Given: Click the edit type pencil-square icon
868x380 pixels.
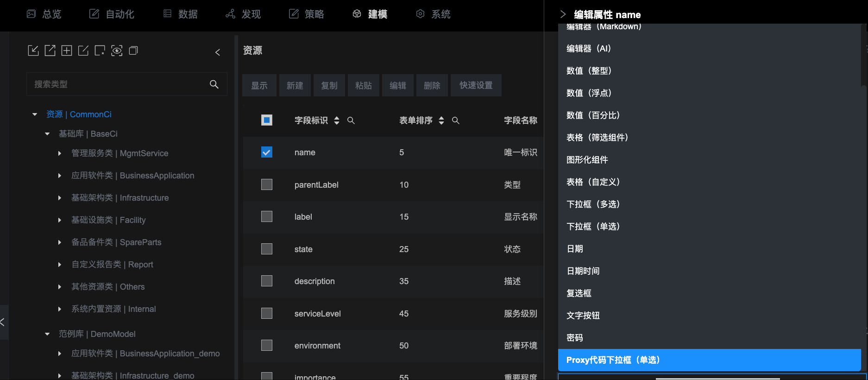Looking at the screenshot, I should (x=83, y=51).
